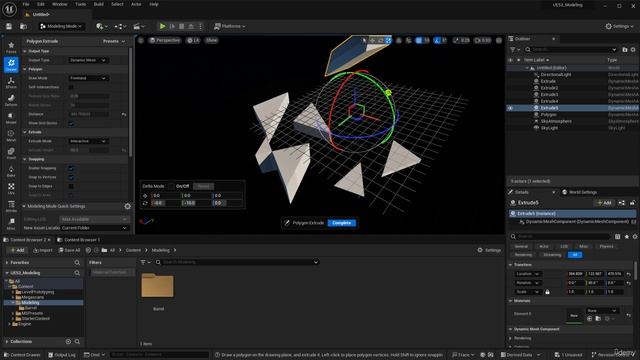Click Complete to finish Polygon Extrude
Viewport: 640px width, 360px height.
coord(342,223)
